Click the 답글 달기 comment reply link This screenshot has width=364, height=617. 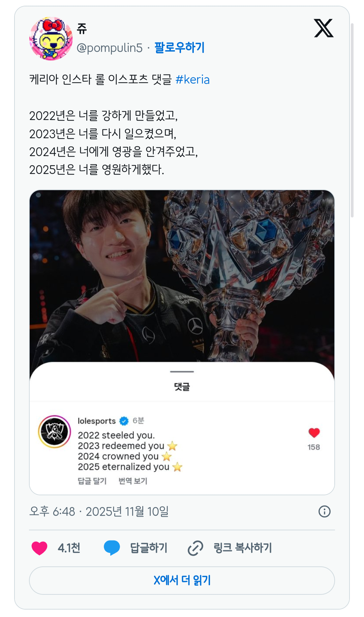pyautogui.click(x=92, y=481)
